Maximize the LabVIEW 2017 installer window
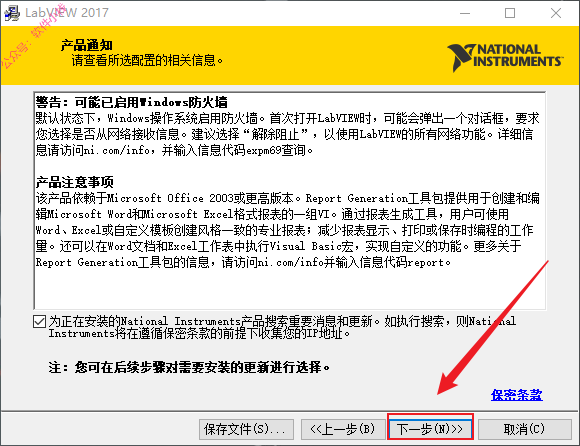Image resolution: width=580 pixels, height=446 pixels. [x=510, y=13]
